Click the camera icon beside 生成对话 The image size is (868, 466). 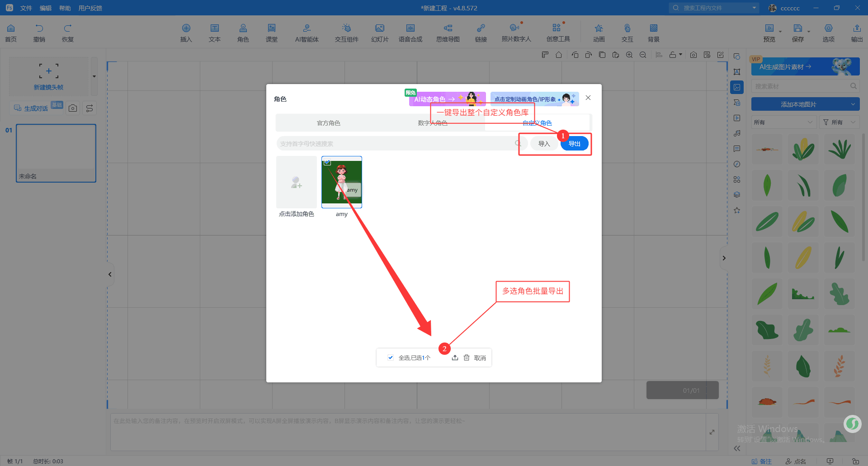click(73, 108)
